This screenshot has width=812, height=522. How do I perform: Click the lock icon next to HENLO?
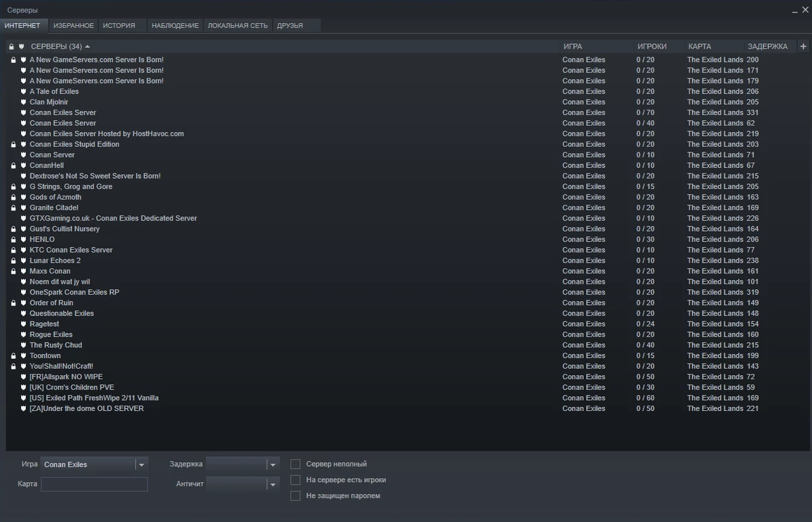(x=13, y=240)
